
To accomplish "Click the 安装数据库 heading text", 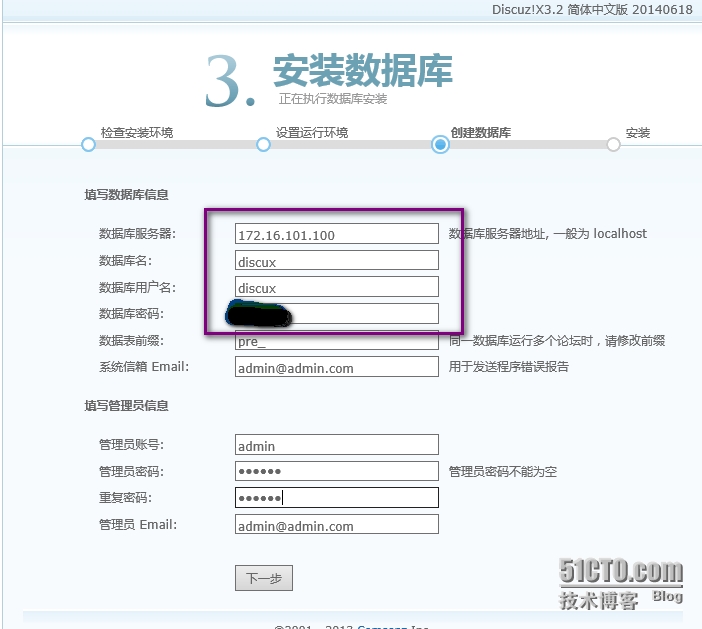I will (x=363, y=70).
